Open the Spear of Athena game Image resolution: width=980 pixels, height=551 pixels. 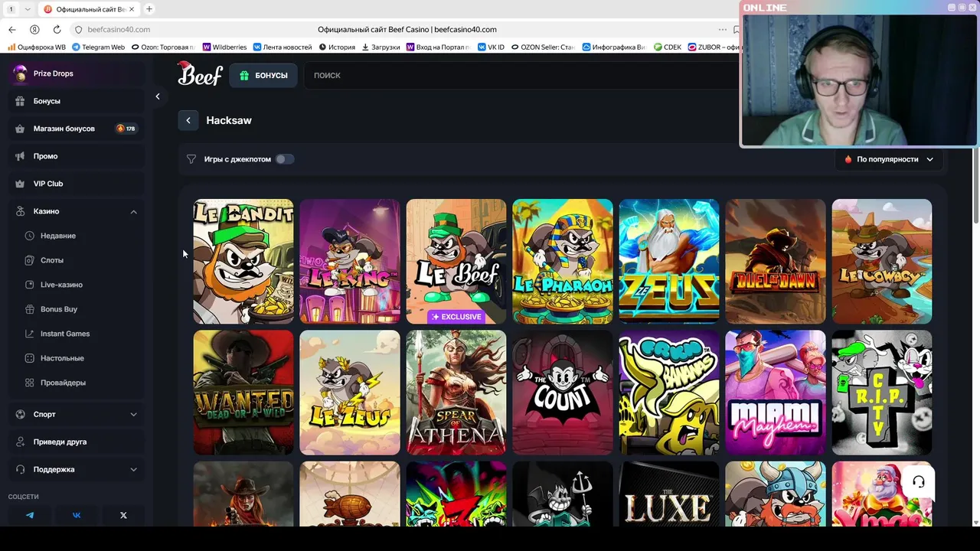coord(456,393)
